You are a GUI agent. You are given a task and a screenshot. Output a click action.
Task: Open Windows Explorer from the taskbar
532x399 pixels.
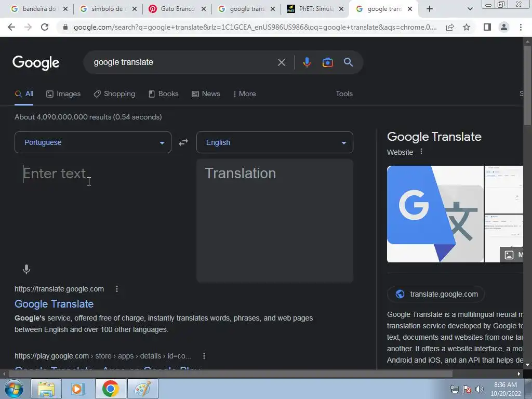[46, 389]
